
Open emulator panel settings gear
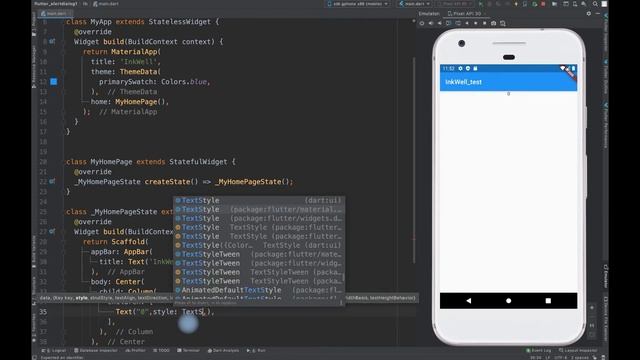click(589, 13)
